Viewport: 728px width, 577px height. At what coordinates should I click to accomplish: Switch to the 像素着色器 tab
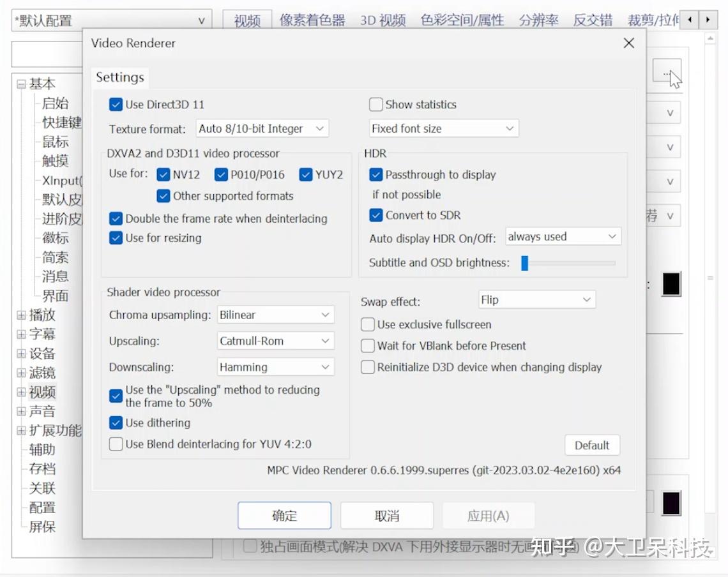(x=312, y=20)
